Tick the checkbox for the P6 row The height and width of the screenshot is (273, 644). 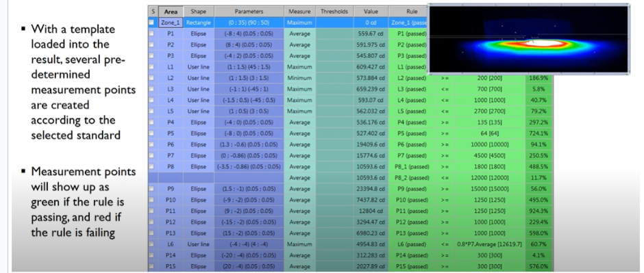coord(152,144)
